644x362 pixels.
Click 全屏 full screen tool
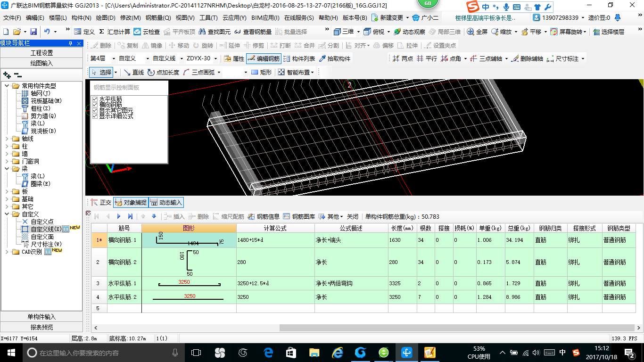(x=478, y=32)
